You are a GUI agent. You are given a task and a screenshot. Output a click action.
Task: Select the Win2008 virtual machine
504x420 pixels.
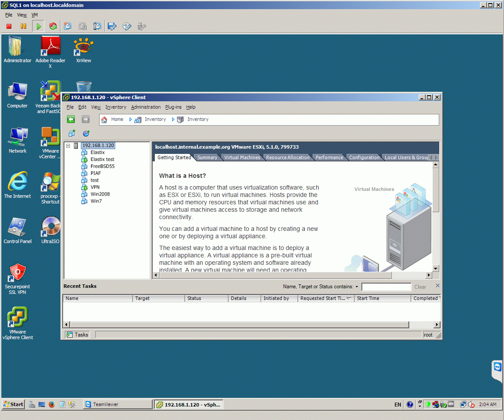(x=100, y=194)
